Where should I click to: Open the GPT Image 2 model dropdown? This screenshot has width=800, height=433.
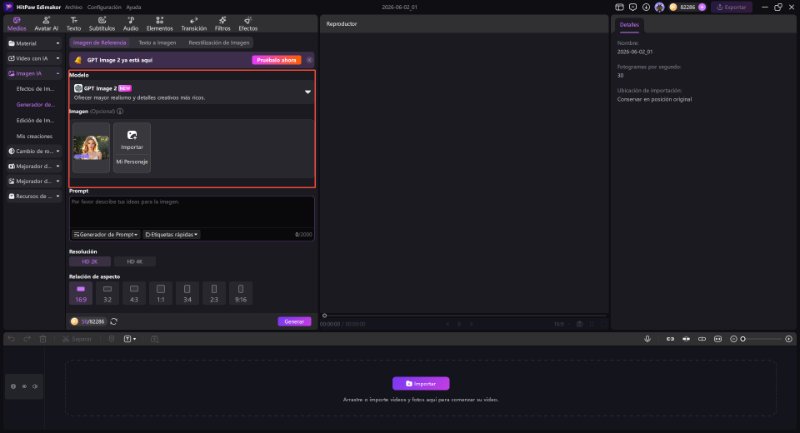(192, 92)
